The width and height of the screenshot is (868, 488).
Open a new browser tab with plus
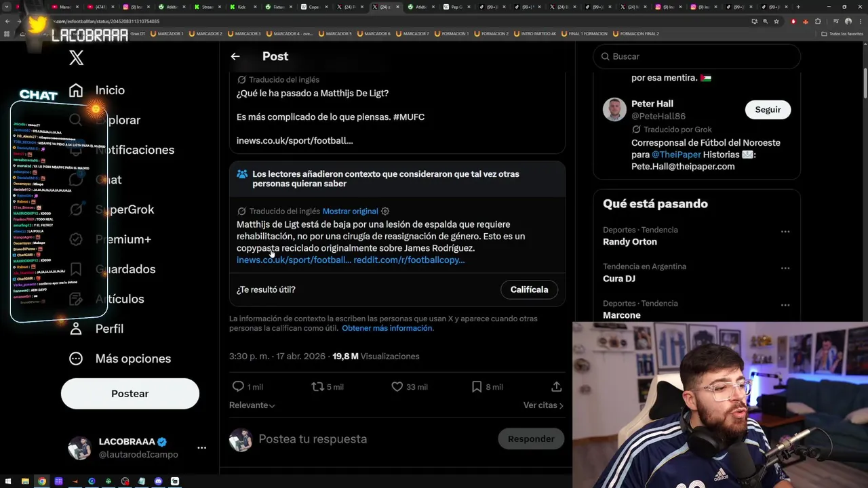(x=798, y=7)
